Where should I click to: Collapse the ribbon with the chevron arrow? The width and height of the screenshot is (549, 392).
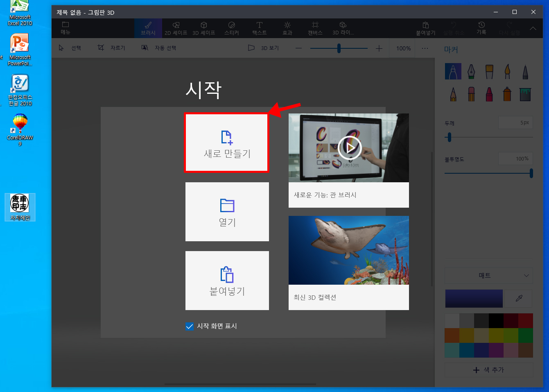[x=533, y=28]
